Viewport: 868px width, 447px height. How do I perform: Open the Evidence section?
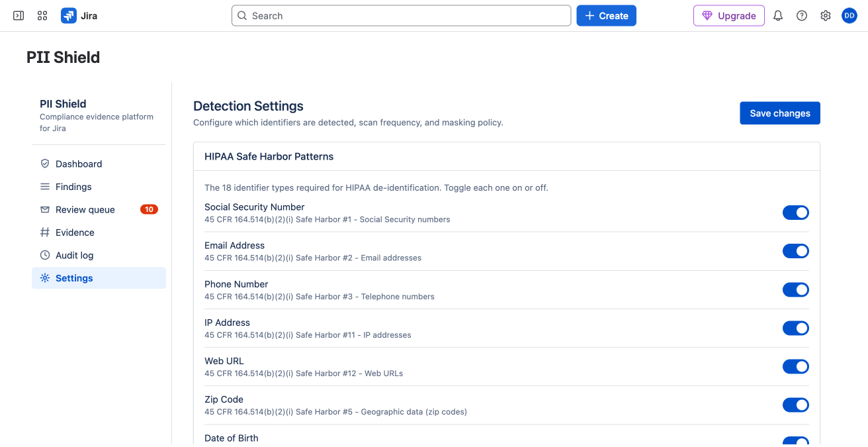click(99, 232)
